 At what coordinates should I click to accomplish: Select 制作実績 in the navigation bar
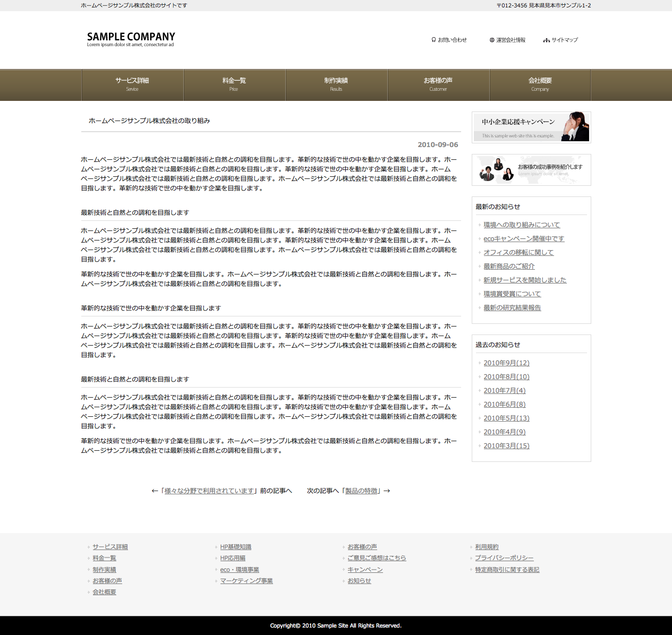click(336, 84)
